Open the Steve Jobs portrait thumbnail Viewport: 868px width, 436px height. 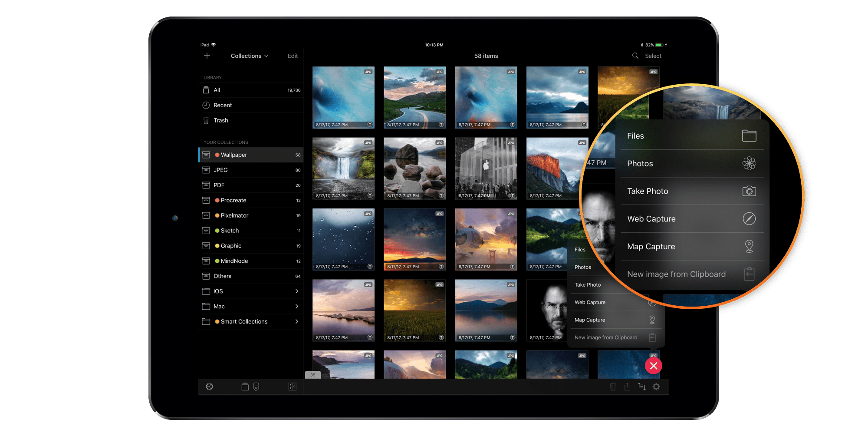click(x=548, y=310)
